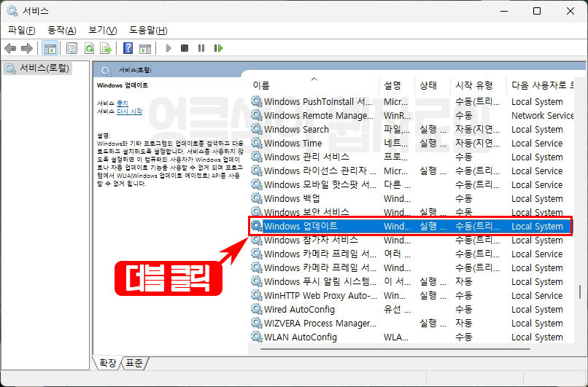Select the Windows 푸시 알림 시스템 service row

coord(411,282)
